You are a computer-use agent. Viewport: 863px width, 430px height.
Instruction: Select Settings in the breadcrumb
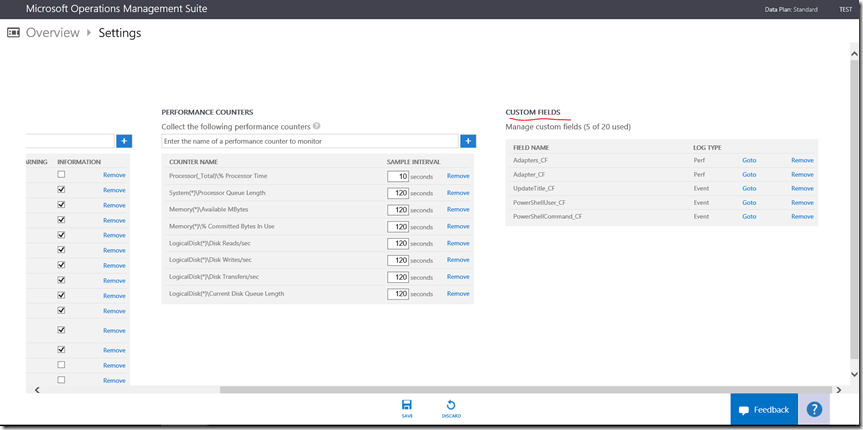120,33
